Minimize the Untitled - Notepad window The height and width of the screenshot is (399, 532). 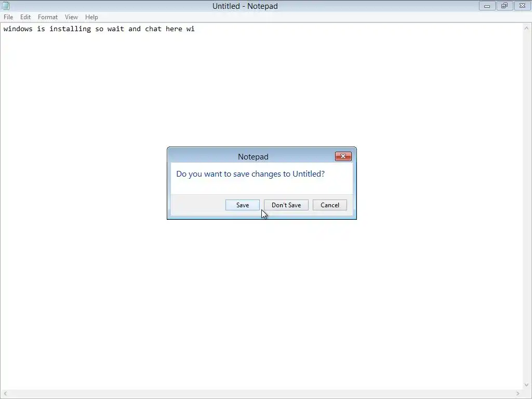(x=487, y=6)
